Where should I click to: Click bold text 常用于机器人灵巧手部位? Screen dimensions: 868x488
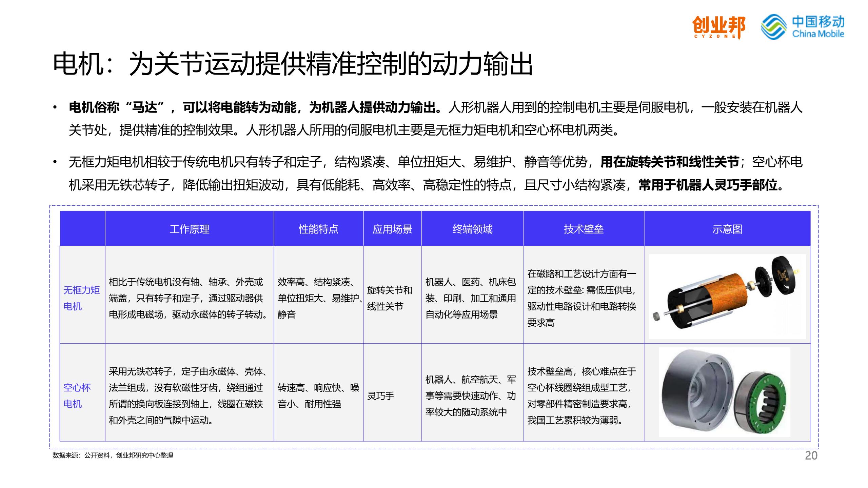tap(711, 185)
